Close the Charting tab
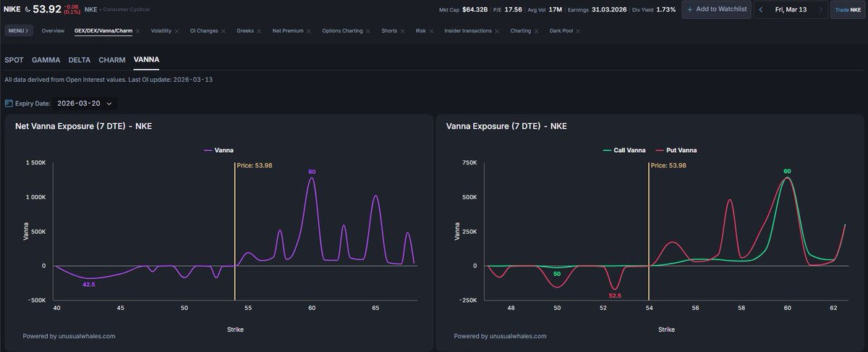 click(x=537, y=31)
